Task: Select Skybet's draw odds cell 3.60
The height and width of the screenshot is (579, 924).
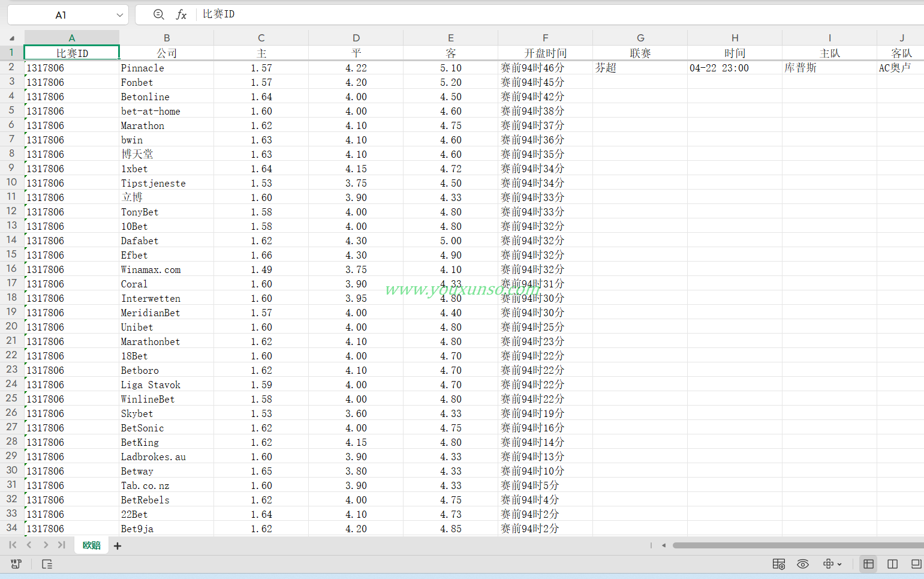Action: click(x=356, y=413)
